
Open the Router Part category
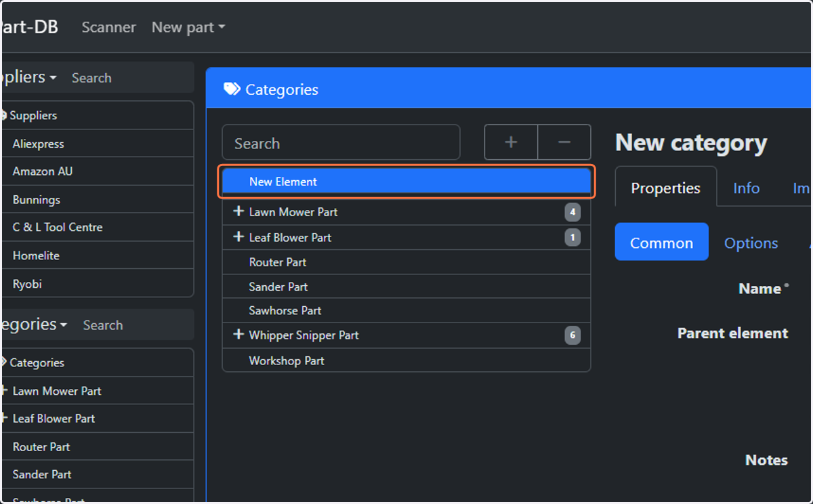[406, 262]
